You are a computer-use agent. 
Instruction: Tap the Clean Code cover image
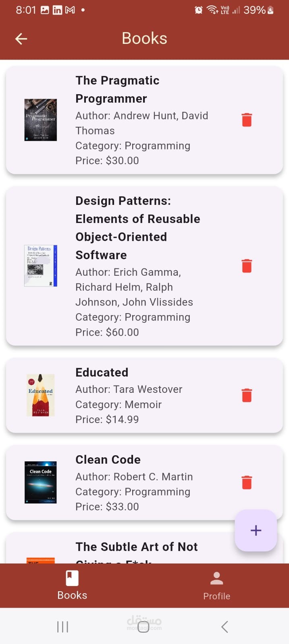[40, 482]
